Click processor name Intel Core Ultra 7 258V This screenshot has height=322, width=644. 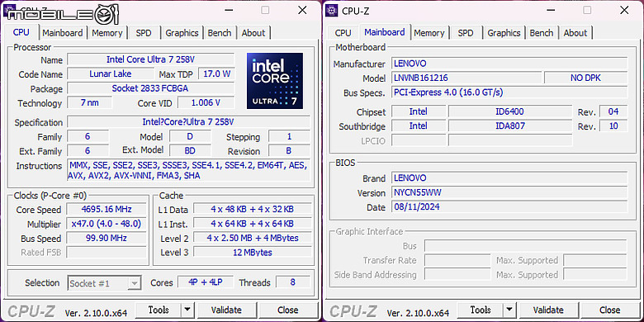point(151,59)
